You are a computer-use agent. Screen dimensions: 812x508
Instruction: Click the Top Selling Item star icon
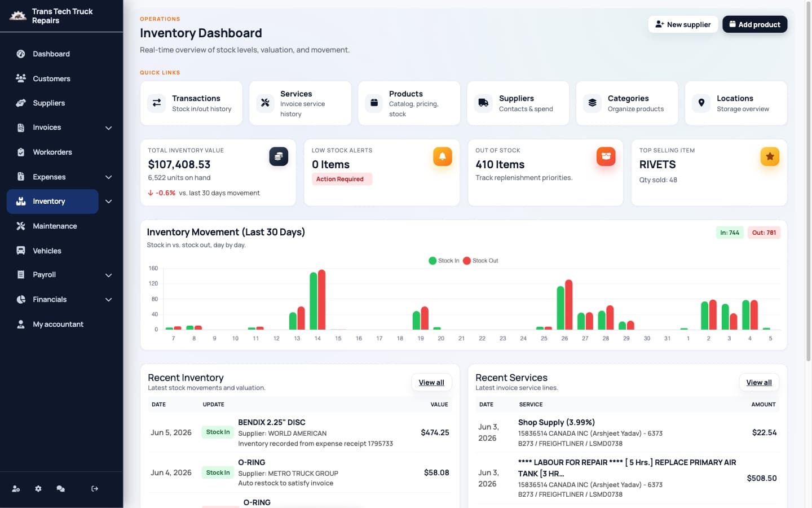click(770, 156)
